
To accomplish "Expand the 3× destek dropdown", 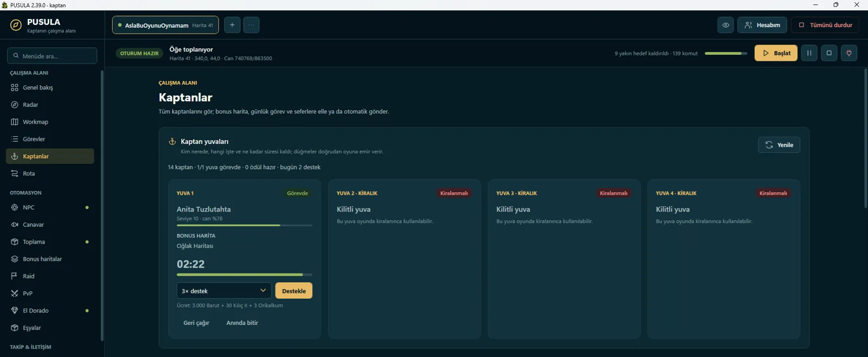I will pos(224,291).
